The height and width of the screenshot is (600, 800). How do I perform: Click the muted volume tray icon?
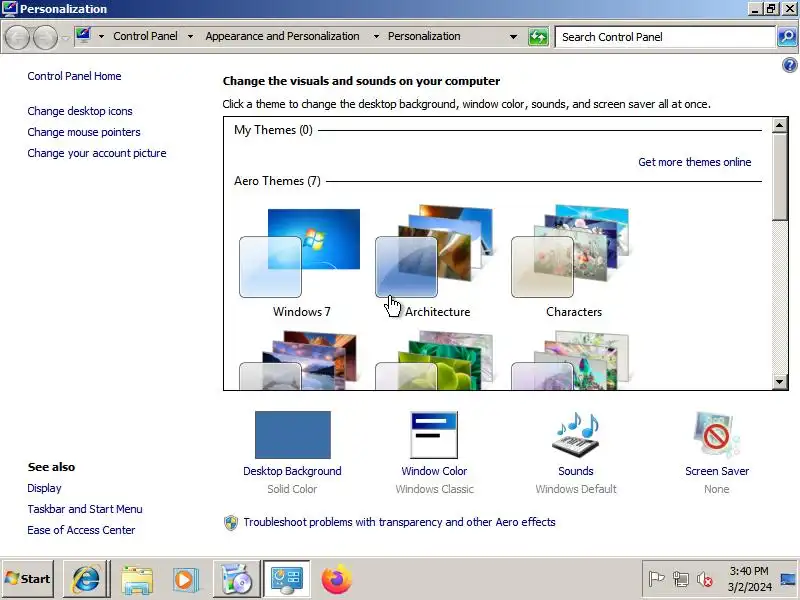705,579
